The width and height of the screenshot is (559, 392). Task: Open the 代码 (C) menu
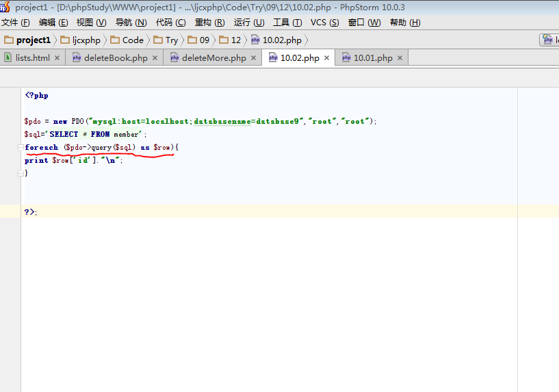tap(171, 23)
